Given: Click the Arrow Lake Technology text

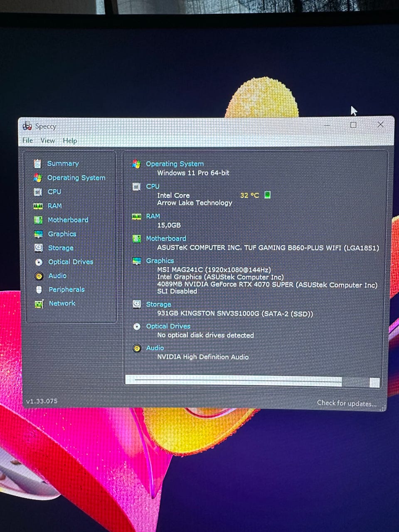Looking at the screenshot, I should (x=195, y=203).
